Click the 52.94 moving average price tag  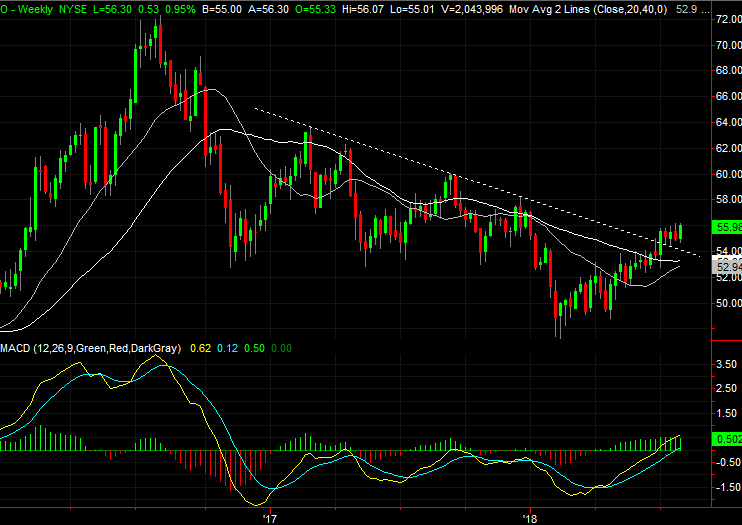[727, 266]
